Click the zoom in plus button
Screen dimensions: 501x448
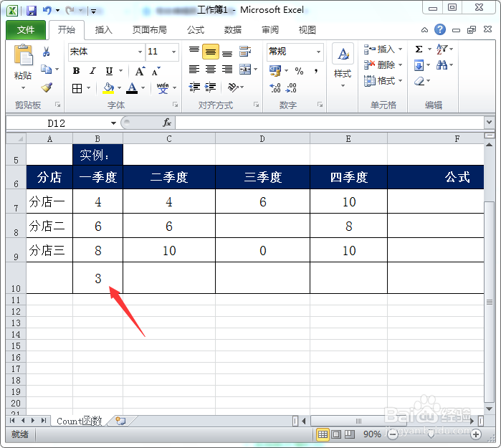point(476,434)
